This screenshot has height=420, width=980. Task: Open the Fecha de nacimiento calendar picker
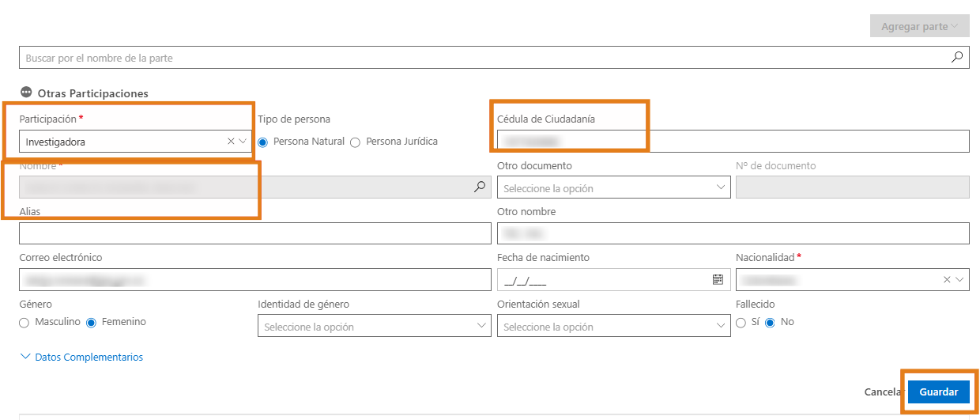tap(718, 280)
